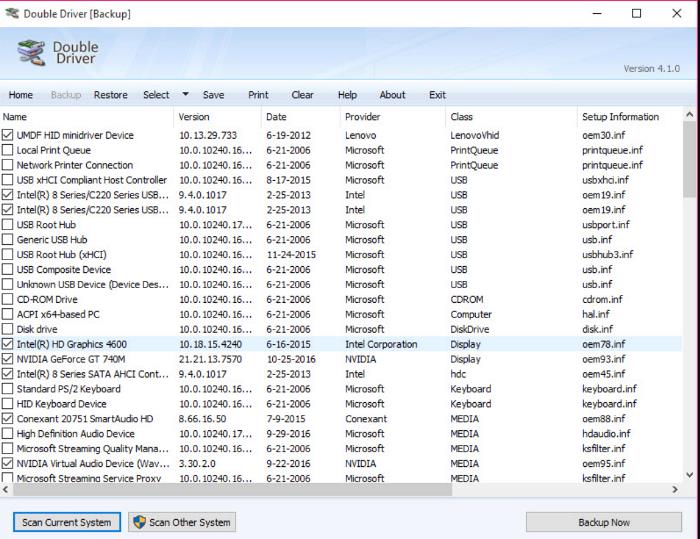Select the HID Keyboard Device row name
Viewport: 700px width, 539px height.
(62, 404)
